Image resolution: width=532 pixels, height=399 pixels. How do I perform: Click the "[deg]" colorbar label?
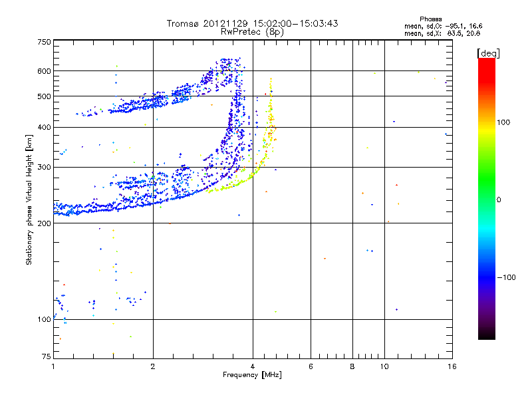(x=488, y=53)
